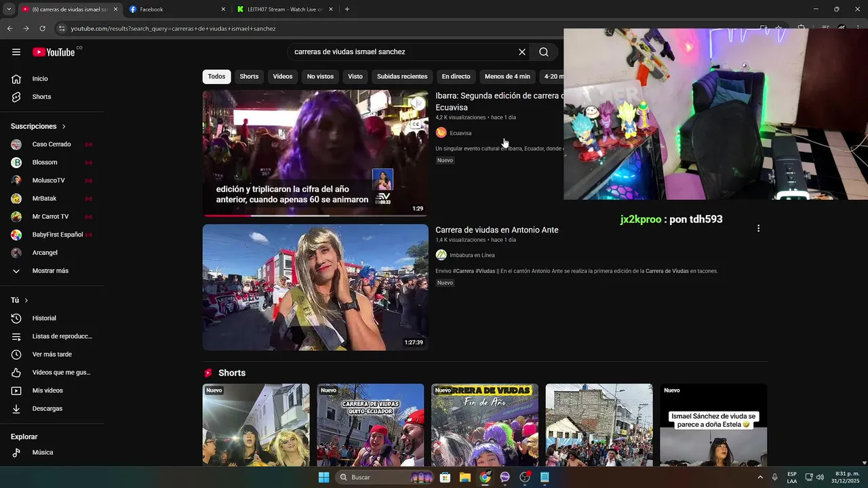This screenshot has height=488, width=868.
Task: Select the Videos filter chip
Action: point(283,77)
